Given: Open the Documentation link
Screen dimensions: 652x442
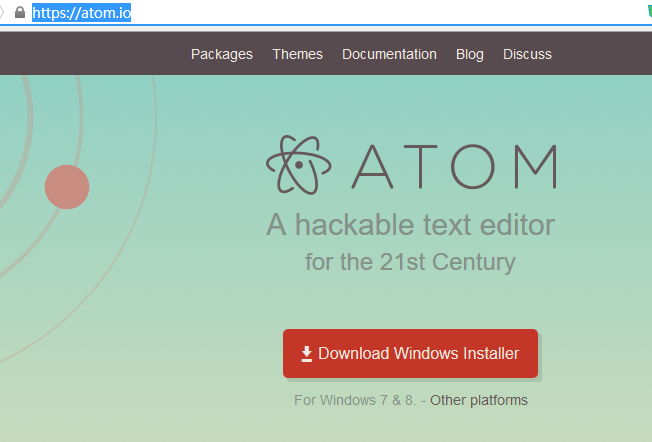Looking at the screenshot, I should point(389,54).
